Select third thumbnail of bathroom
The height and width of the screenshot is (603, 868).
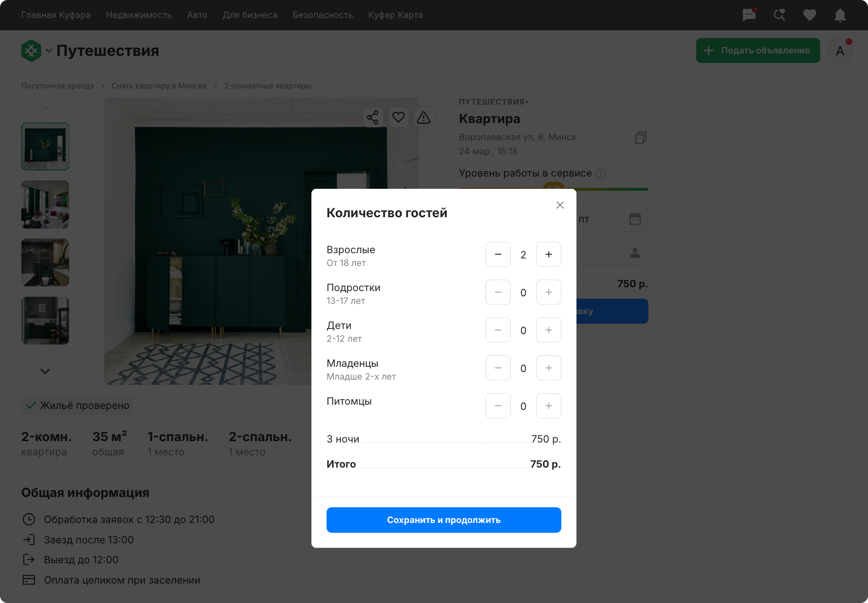[x=45, y=263]
